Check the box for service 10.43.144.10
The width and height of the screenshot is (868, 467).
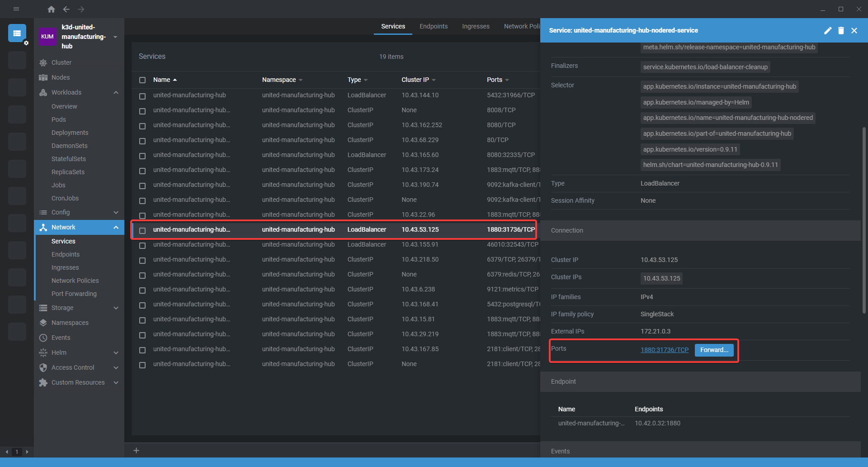click(x=142, y=96)
